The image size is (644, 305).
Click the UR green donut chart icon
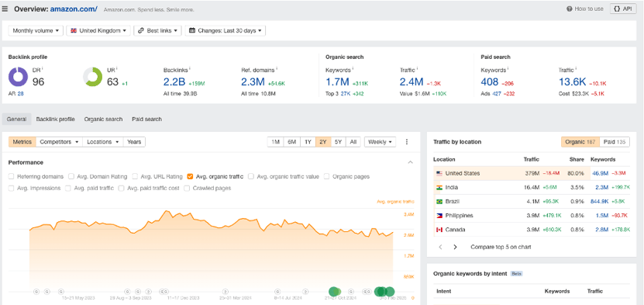pyautogui.click(x=92, y=77)
